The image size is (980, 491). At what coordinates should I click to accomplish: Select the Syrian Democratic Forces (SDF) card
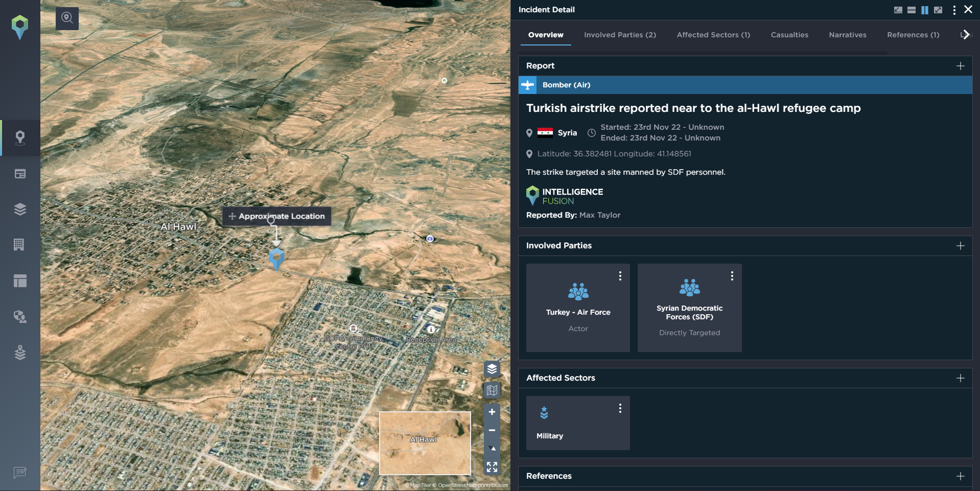point(689,308)
